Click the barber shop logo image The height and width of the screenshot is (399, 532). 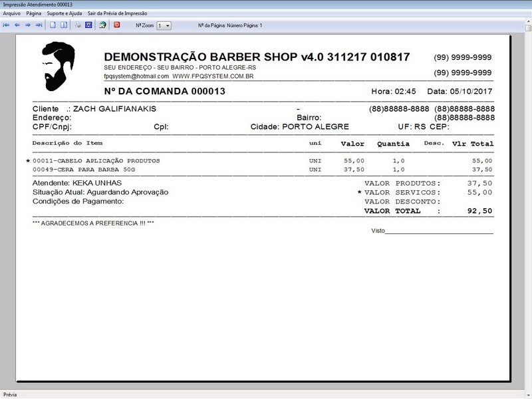pos(59,66)
